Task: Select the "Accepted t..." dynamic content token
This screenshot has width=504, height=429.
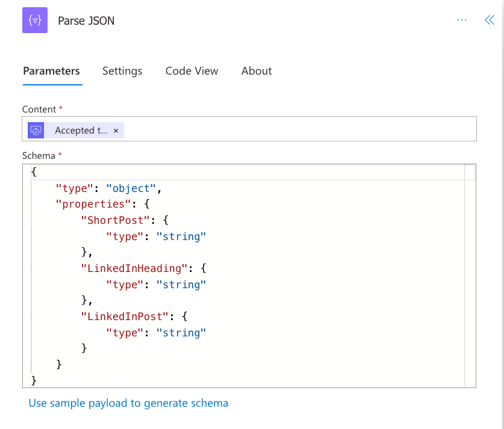Action: 81,131
